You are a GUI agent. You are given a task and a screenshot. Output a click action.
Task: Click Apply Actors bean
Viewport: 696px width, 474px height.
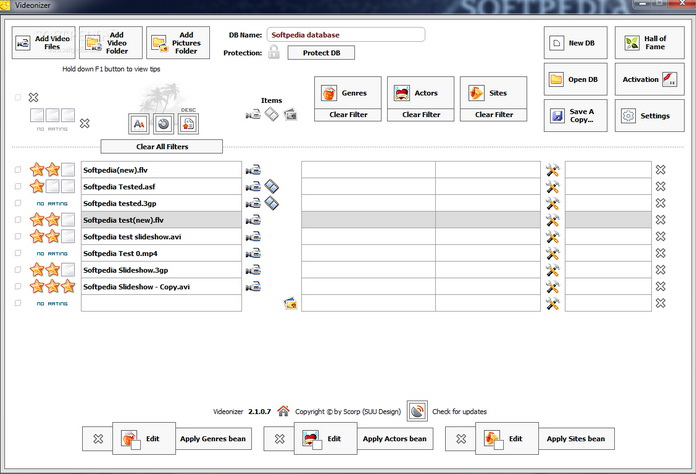pyautogui.click(x=395, y=438)
